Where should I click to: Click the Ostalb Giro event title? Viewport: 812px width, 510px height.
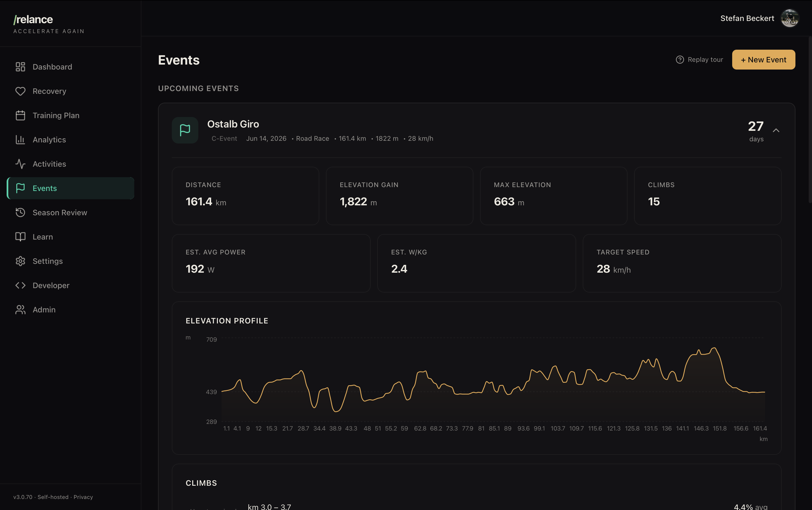coord(233,124)
